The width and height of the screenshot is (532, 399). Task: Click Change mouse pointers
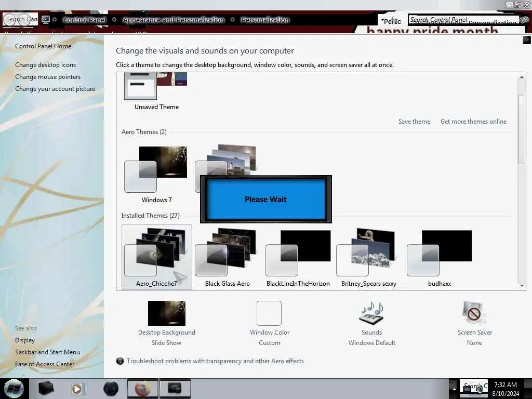48,77
